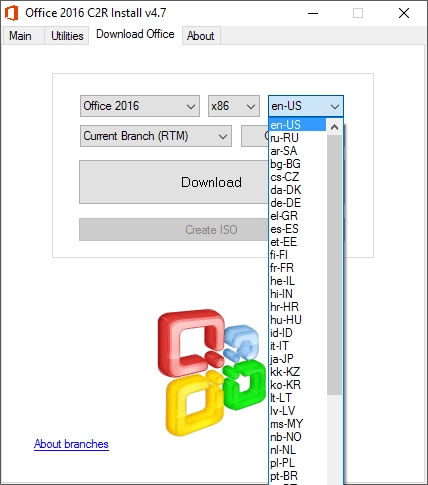
Task: Select et-EE language option
Action: (x=297, y=242)
